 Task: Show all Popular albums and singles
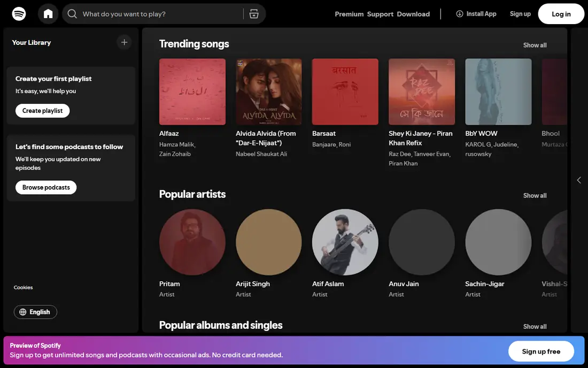click(x=535, y=326)
